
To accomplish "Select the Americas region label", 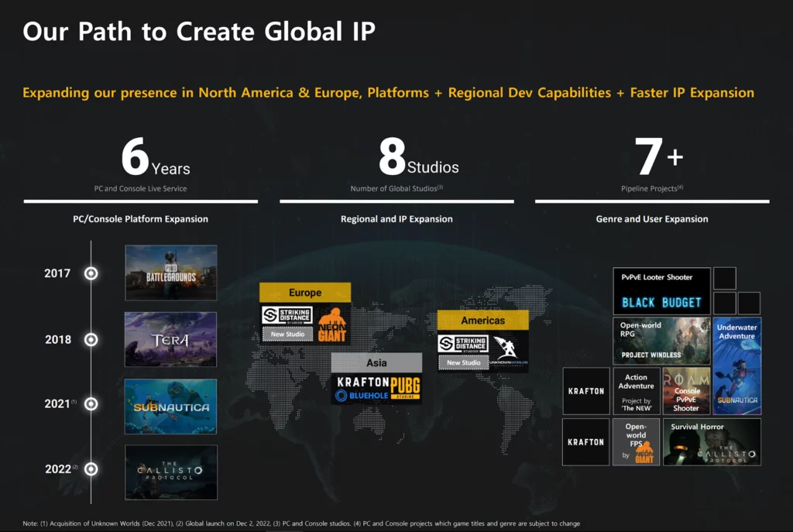I will 482,321.
